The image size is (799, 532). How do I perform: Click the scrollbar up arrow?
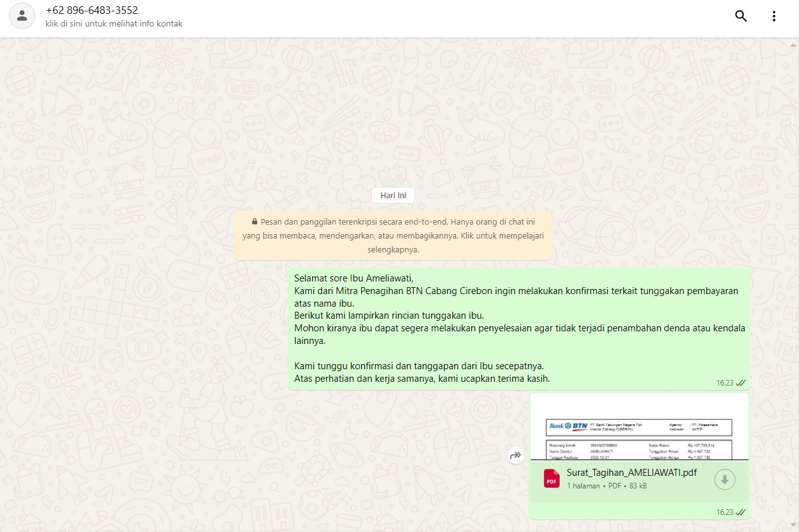[793, 45]
